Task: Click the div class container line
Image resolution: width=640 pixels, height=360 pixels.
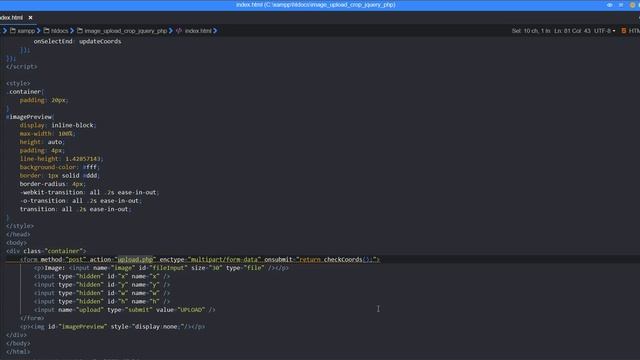Action: click(46, 251)
